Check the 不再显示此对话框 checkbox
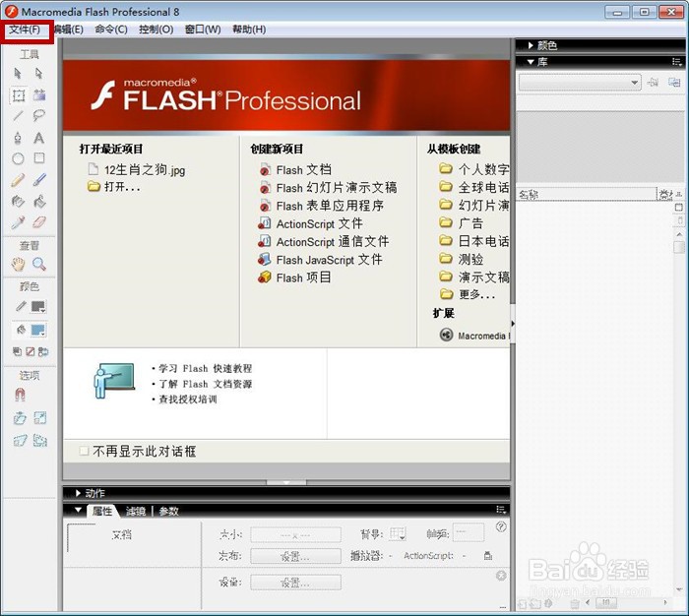 (84, 451)
